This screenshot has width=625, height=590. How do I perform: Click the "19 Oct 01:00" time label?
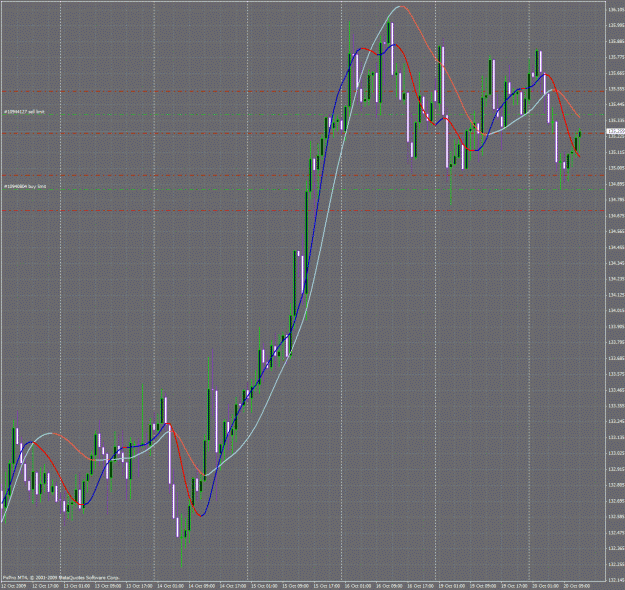[452, 586]
